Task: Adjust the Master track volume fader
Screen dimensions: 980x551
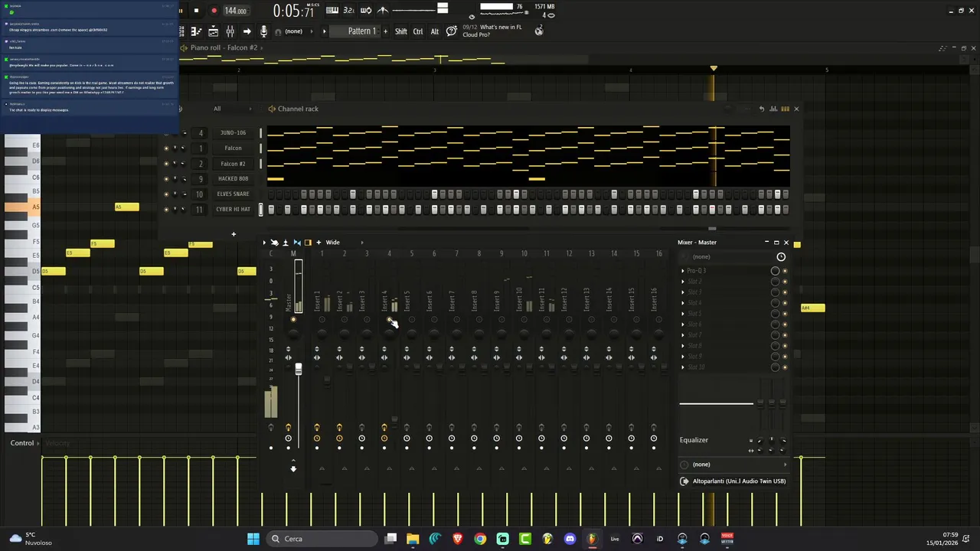Action: click(x=298, y=370)
